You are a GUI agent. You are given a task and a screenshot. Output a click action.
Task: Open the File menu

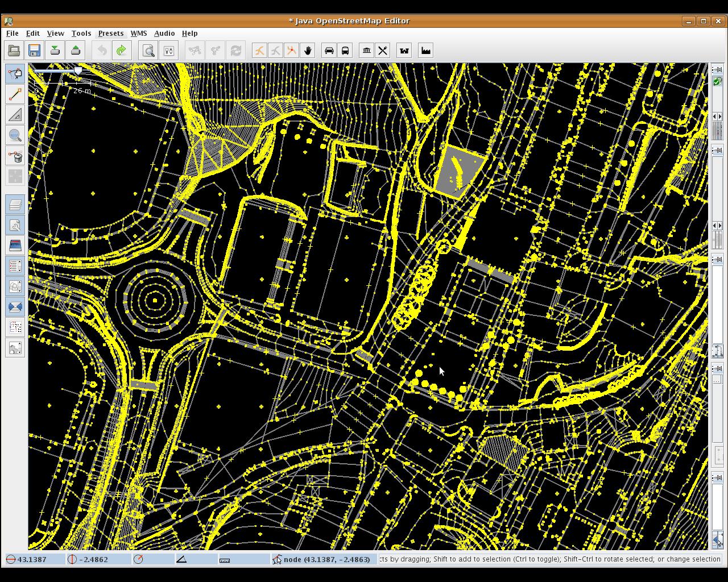point(12,34)
